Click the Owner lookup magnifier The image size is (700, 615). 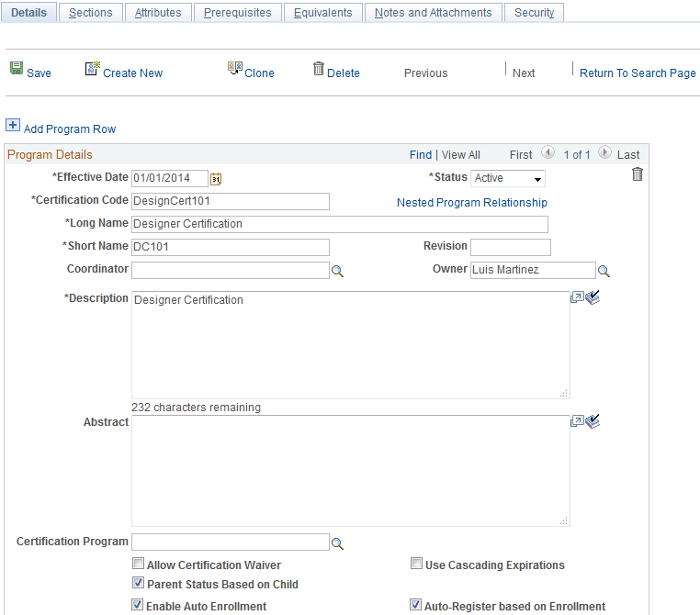click(x=604, y=271)
